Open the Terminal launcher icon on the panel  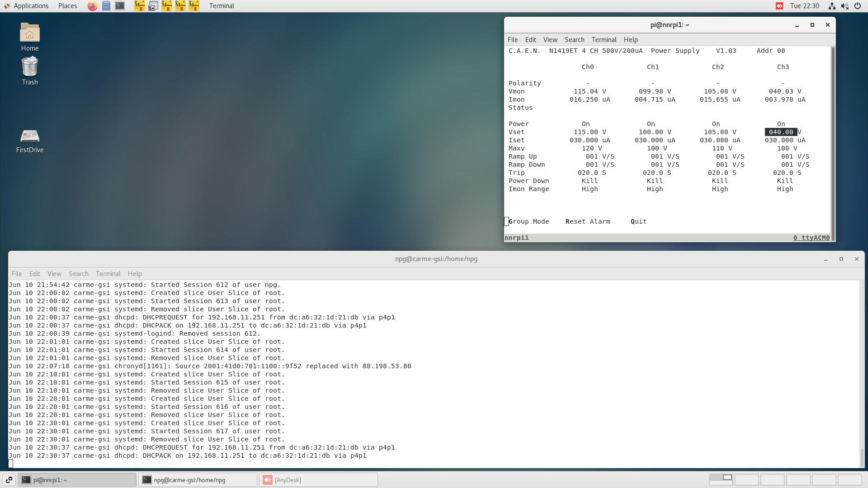(x=119, y=6)
